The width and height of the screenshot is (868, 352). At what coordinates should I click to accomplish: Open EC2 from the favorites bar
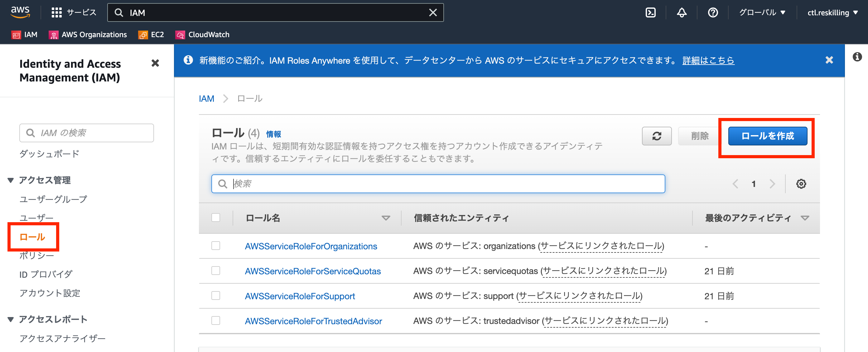[x=151, y=34]
